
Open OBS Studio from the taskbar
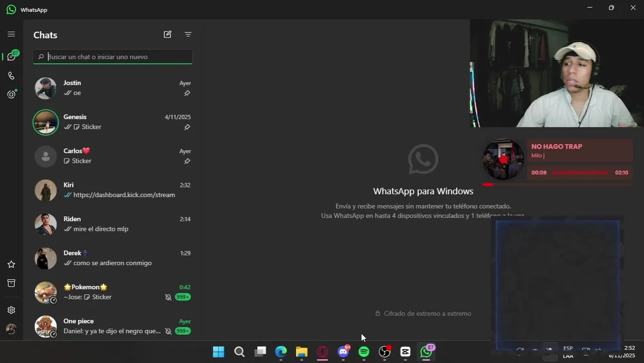click(384, 352)
